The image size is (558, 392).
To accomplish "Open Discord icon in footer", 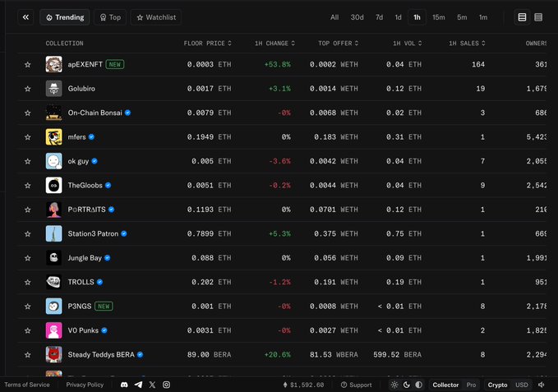I will pyautogui.click(x=124, y=385).
